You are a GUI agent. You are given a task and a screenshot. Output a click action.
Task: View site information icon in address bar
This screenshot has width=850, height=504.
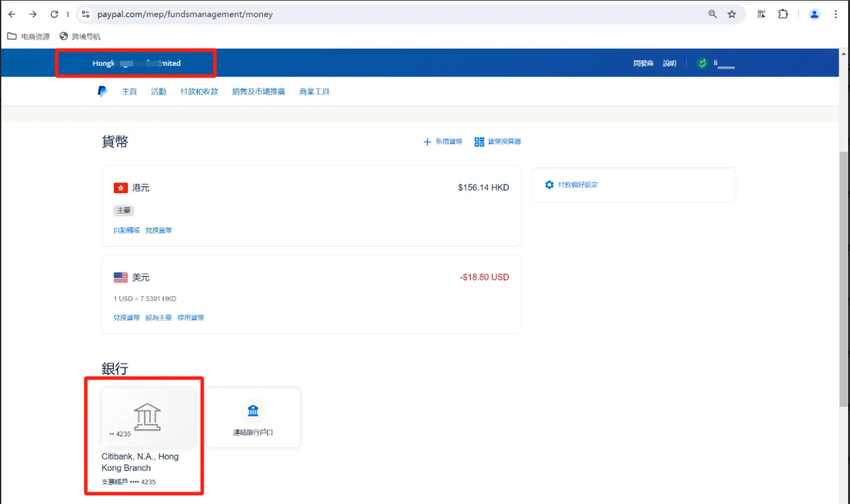(86, 14)
